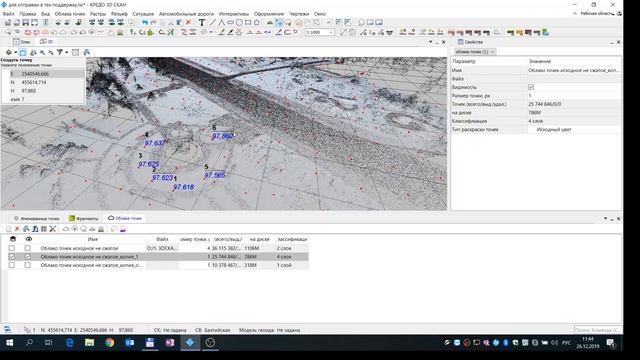Check active box for first cloud row
The width and height of the screenshot is (640, 360).
click(11, 248)
